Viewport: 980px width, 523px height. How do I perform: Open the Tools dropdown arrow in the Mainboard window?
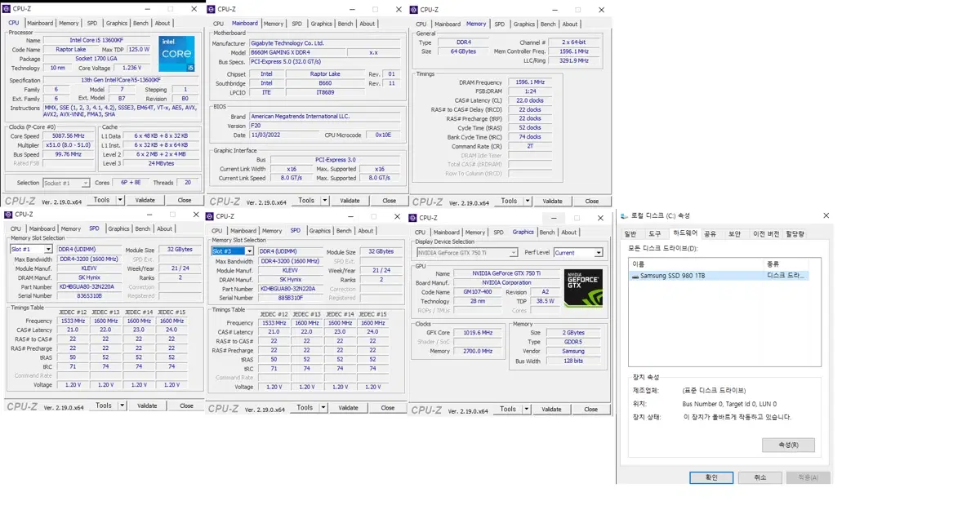325,200
